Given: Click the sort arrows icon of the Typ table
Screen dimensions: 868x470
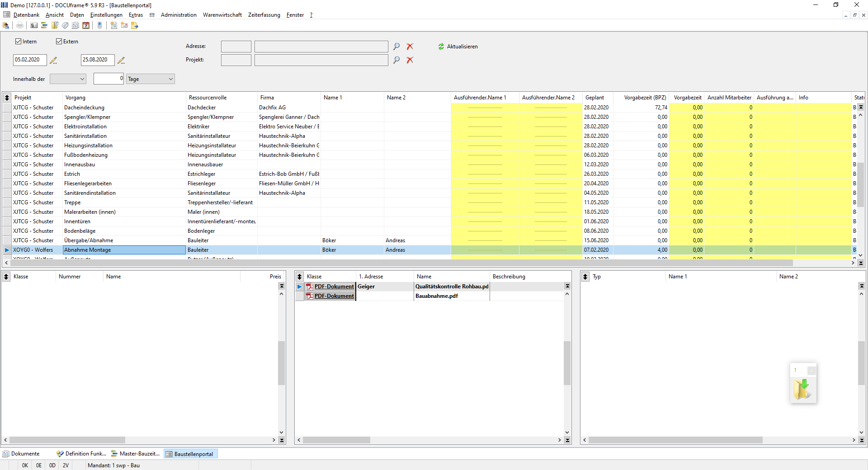Looking at the screenshot, I should tap(585, 277).
